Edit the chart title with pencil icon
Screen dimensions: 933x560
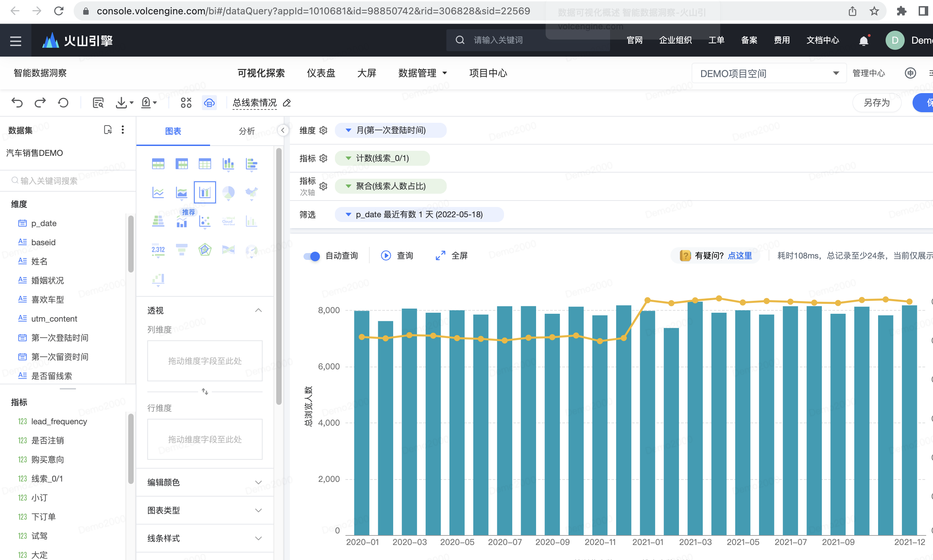[x=287, y=103]
